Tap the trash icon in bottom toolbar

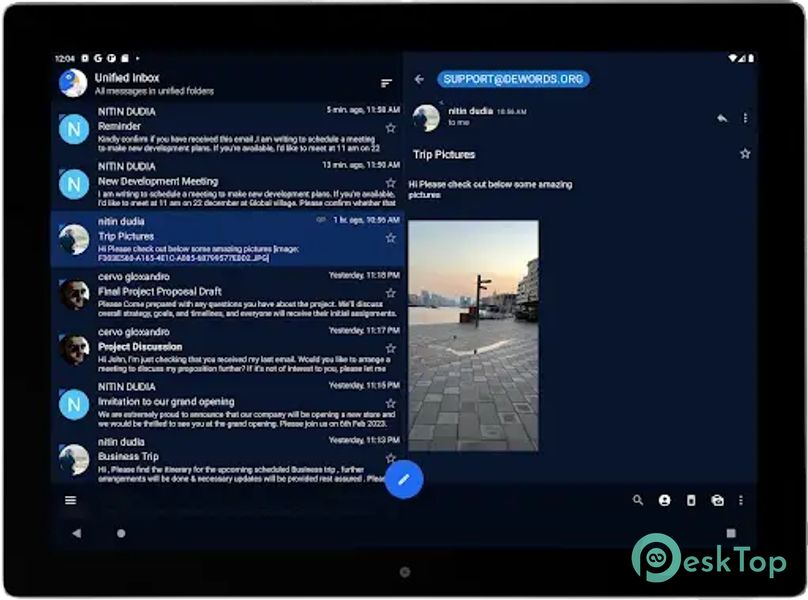tap(691, 500)
